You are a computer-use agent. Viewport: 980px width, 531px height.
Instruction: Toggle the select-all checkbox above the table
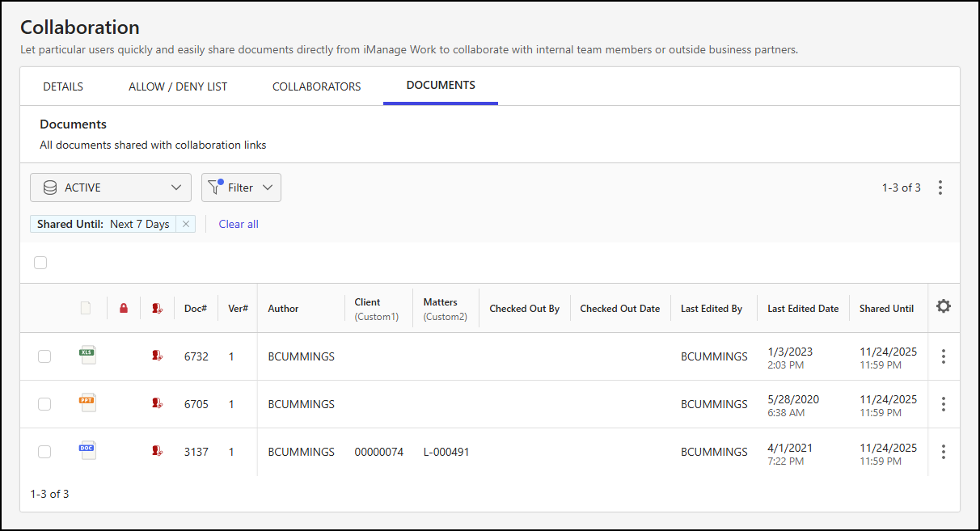[x=40, y=262]
